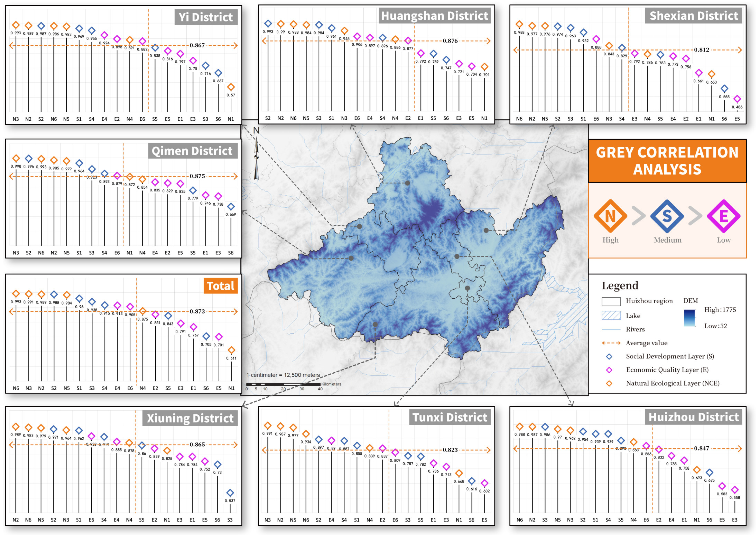
Task: Click the Average value dashed arrow symbol
Action: click(611, 343)
